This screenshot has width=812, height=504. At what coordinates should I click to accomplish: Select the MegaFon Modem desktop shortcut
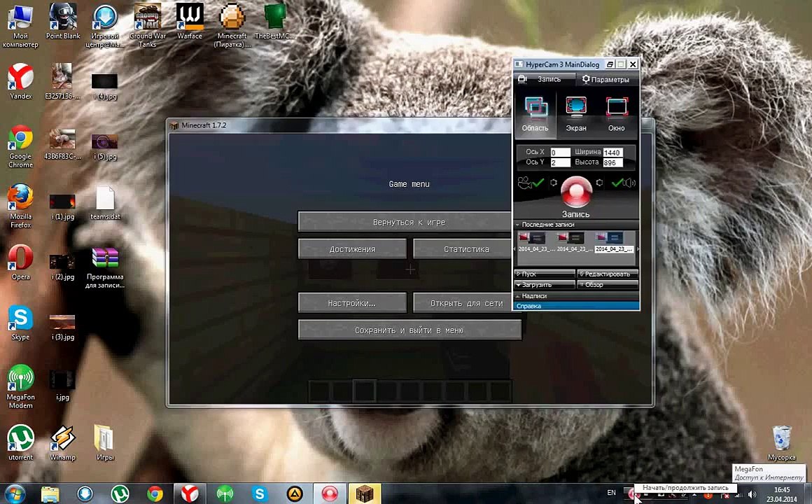point(21,387)
